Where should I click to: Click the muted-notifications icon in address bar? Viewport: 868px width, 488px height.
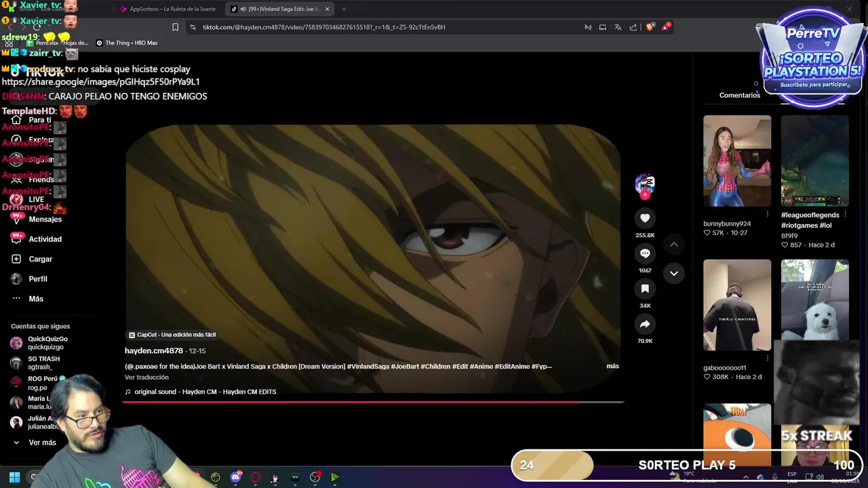click(587, 27)
